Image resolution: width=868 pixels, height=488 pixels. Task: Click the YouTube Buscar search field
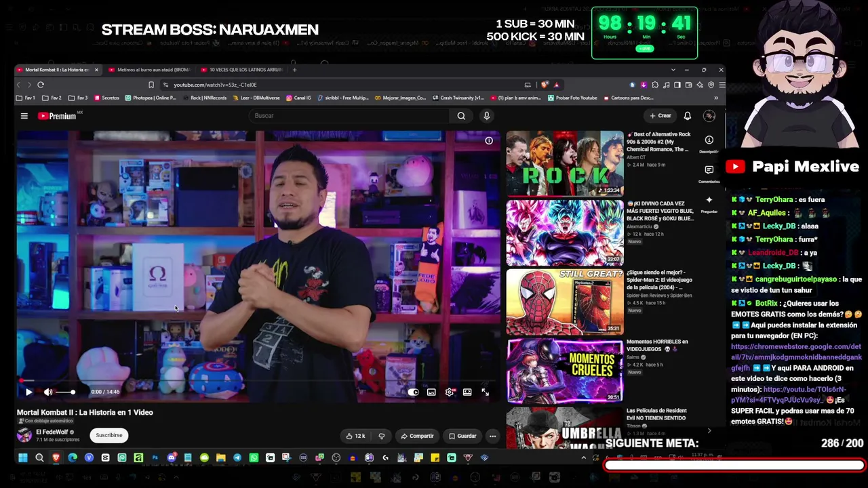tap(350, 116)
